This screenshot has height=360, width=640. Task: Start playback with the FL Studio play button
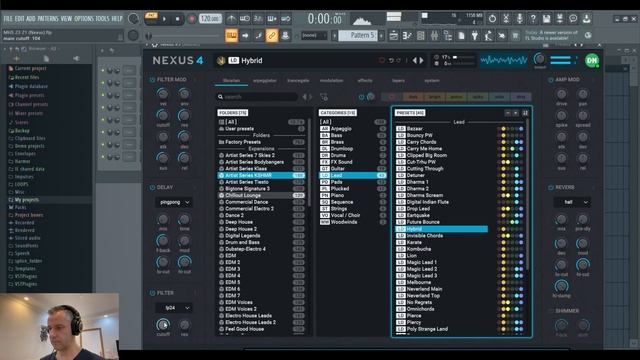(x=164, y=19)
